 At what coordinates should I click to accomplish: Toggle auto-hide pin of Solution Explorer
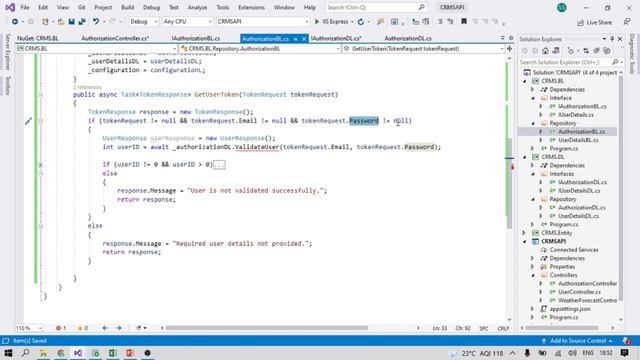(x=612, y=39)
